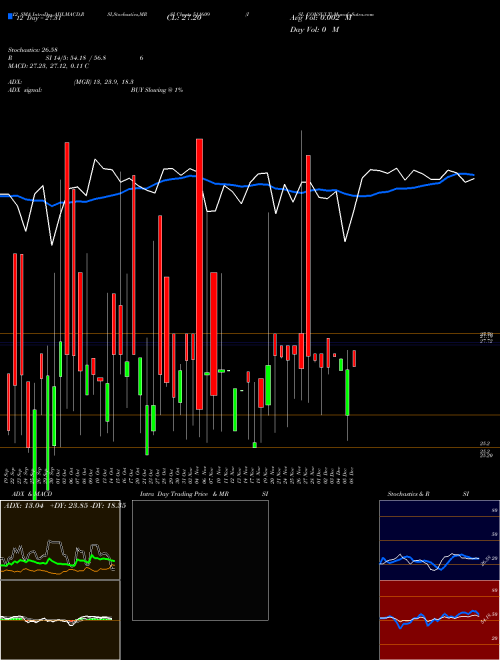
Task: Click the 'Day Vol: 0 M' label
Action: pos(314,30)
